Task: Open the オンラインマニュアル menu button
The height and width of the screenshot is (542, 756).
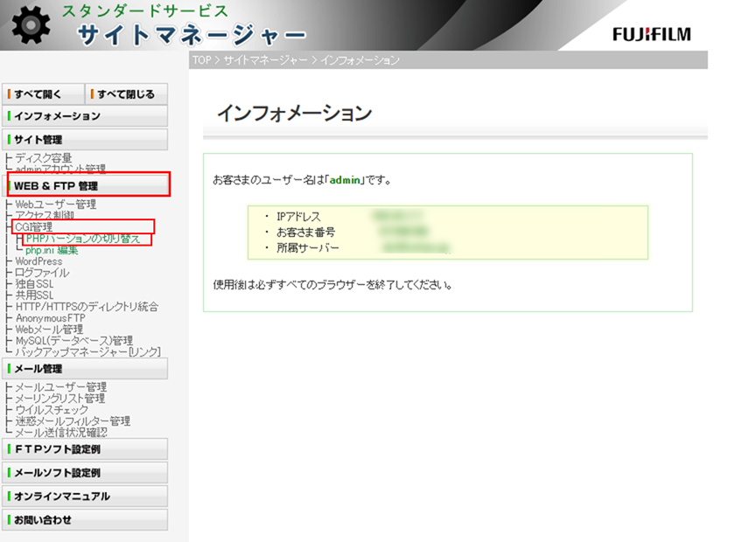Action: (85, 497)
